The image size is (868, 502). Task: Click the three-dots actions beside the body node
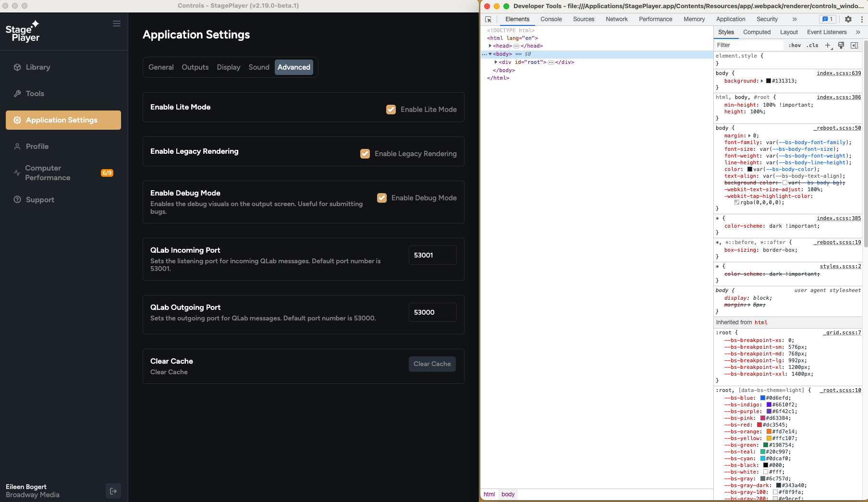484,54
